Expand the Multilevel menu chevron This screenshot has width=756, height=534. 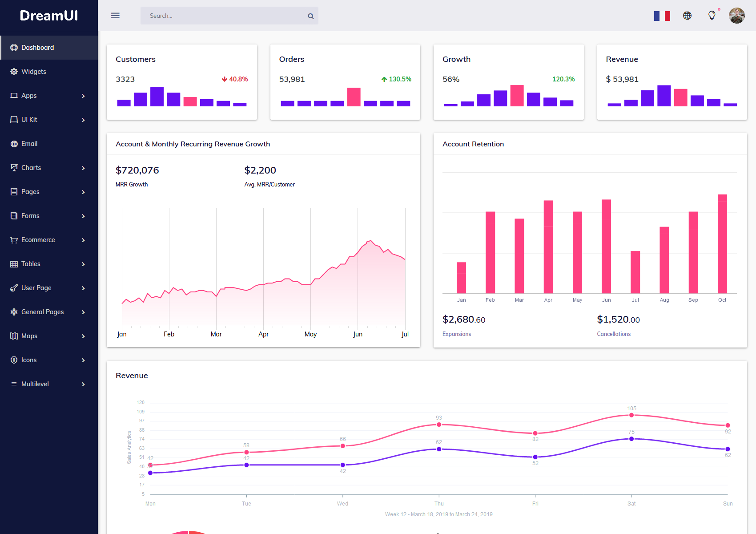[83, 384]
